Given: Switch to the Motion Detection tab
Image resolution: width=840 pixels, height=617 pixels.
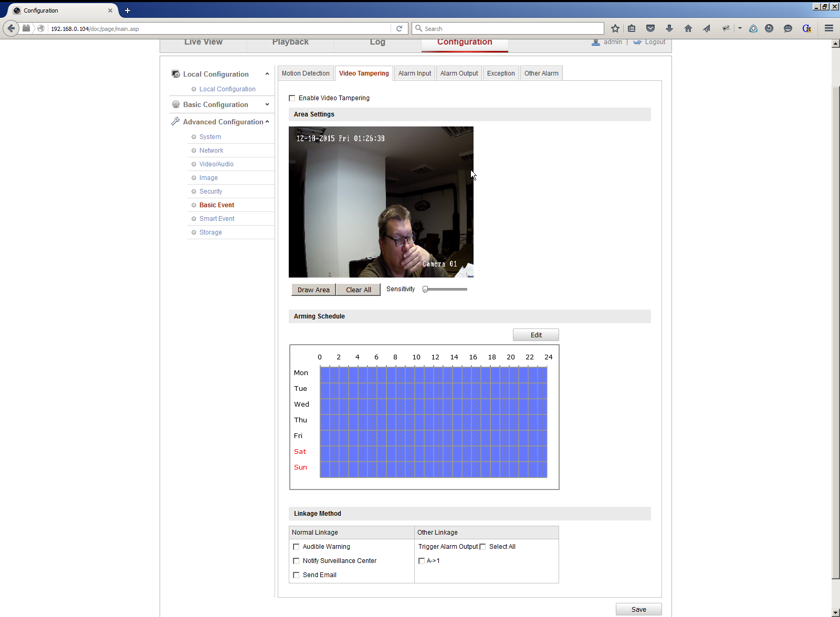Looking at the screenshot, I should click(306, 73).
